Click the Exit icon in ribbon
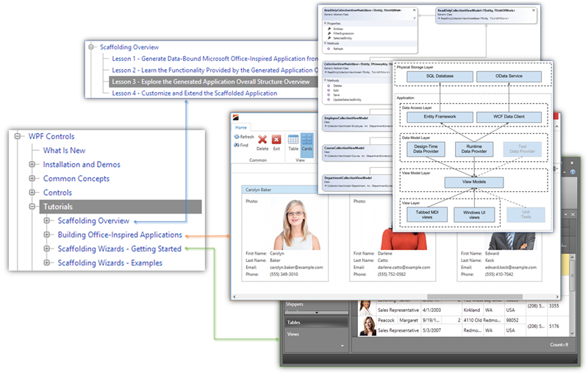588x373 pixels. point(276,140)
